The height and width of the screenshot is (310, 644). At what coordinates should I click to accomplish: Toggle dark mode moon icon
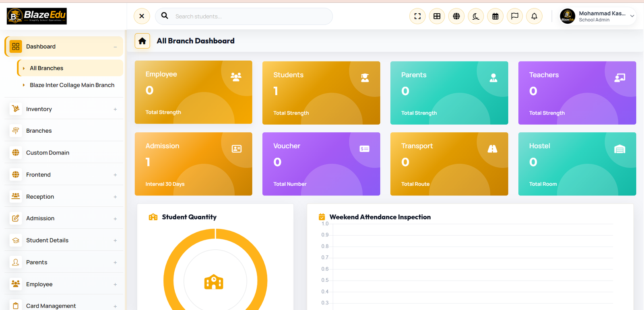click(x=476, y=16)
